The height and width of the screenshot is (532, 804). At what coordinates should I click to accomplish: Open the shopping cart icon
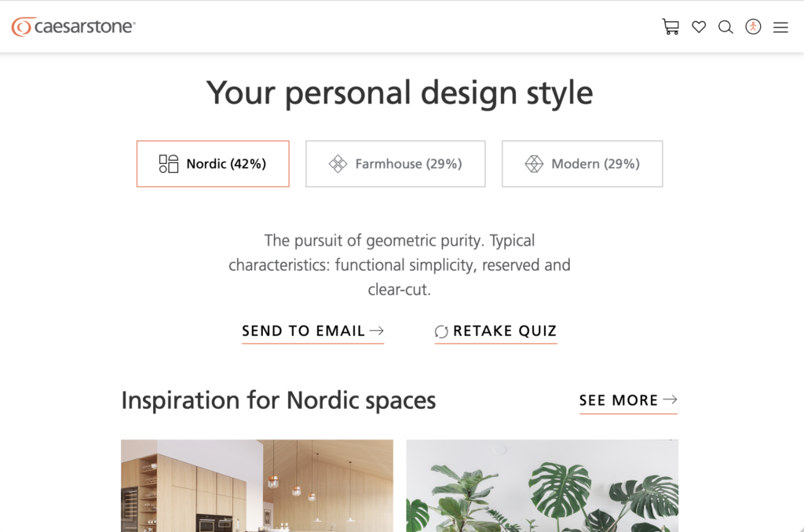(x=671, y=27)
